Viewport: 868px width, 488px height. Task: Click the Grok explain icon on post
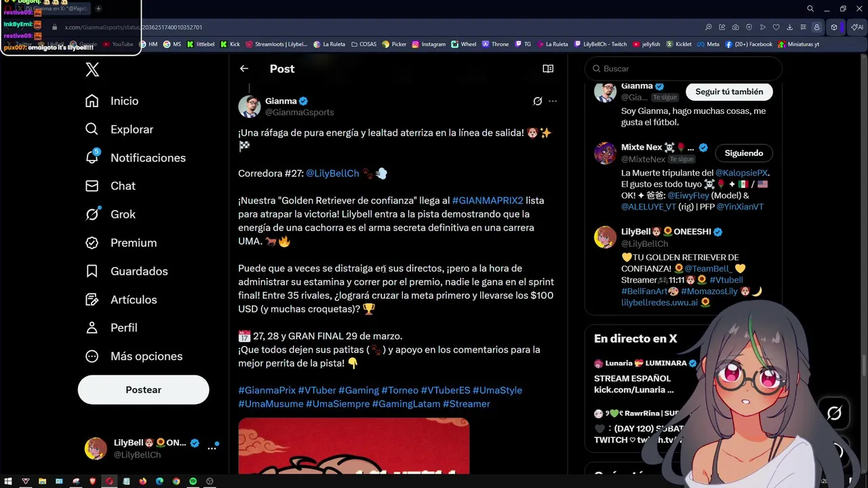[x=538, y=101]
